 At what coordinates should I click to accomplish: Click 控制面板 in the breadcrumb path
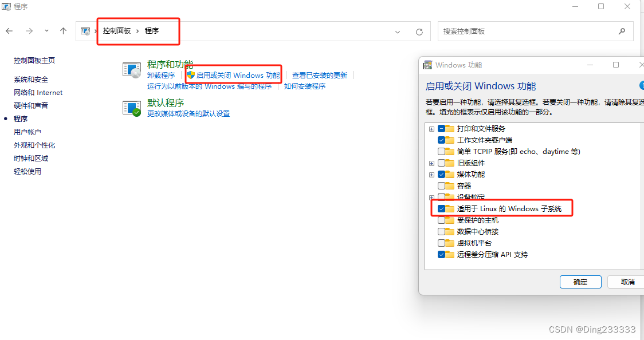coord(117,31)
